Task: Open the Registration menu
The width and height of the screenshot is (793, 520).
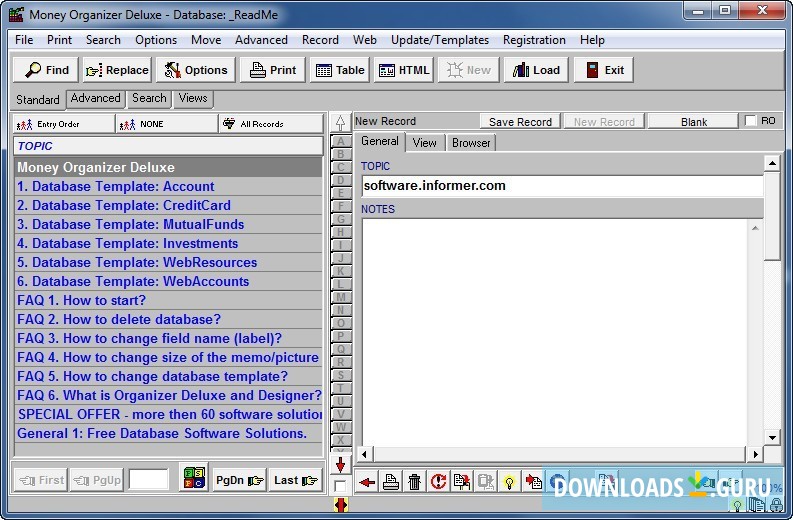Action: click(x=534, y=40)
